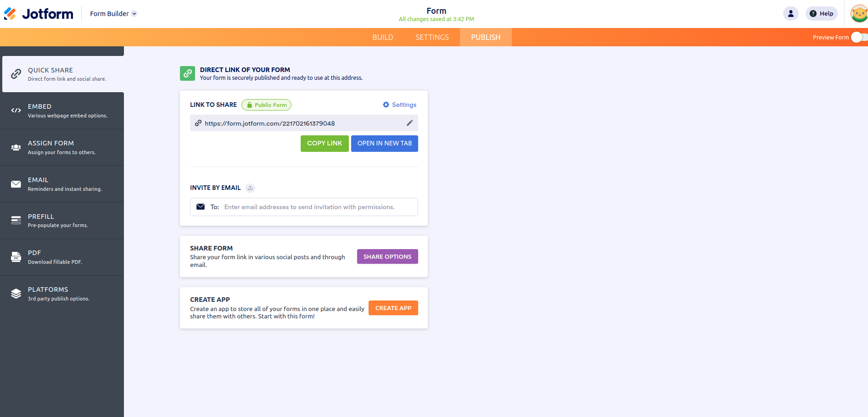Click the purple SHARE OPTIONS button
868x417 pixels.
(x=387, y=256)
